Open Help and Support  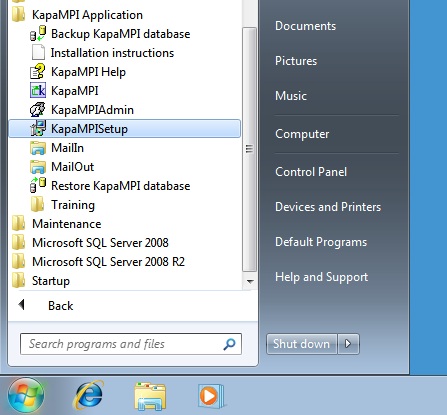(322, 277)
